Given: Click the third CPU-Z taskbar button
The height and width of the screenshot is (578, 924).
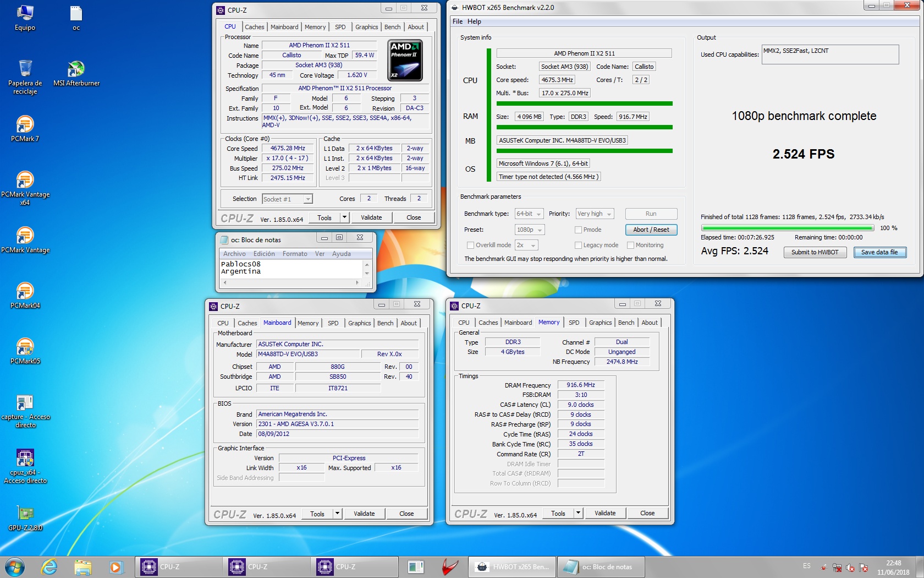Looking at the screenshot, I should [355, 567].
